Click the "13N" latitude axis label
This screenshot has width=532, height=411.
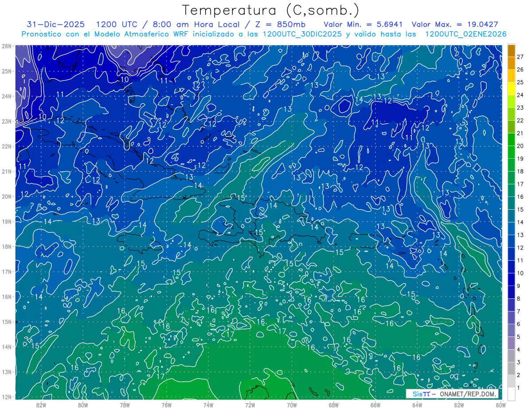pos(7,372)
